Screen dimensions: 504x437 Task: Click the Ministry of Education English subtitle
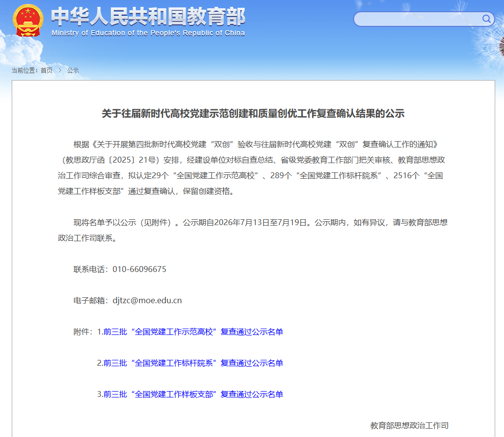(148, 33)
